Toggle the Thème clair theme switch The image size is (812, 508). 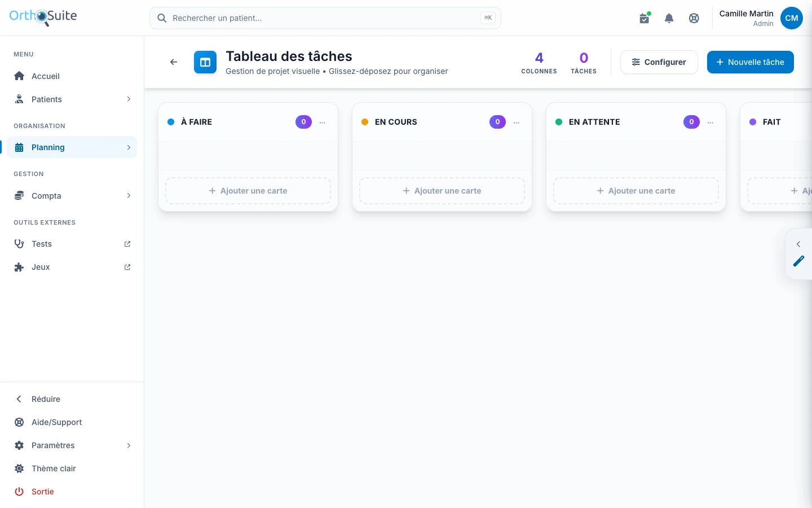[72, 468]
